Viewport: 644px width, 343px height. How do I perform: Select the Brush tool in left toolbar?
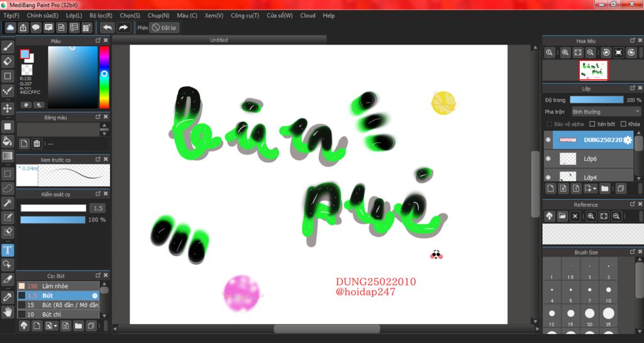(8, 46)
